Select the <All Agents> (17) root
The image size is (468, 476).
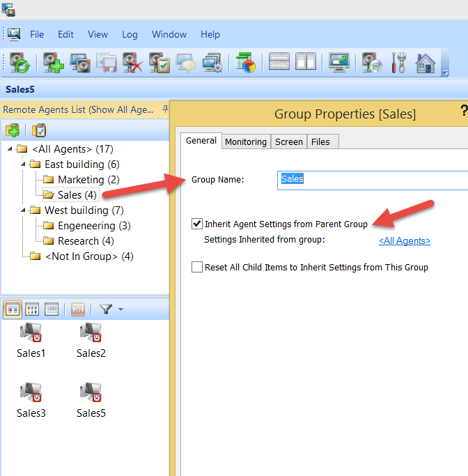(72, 148)
